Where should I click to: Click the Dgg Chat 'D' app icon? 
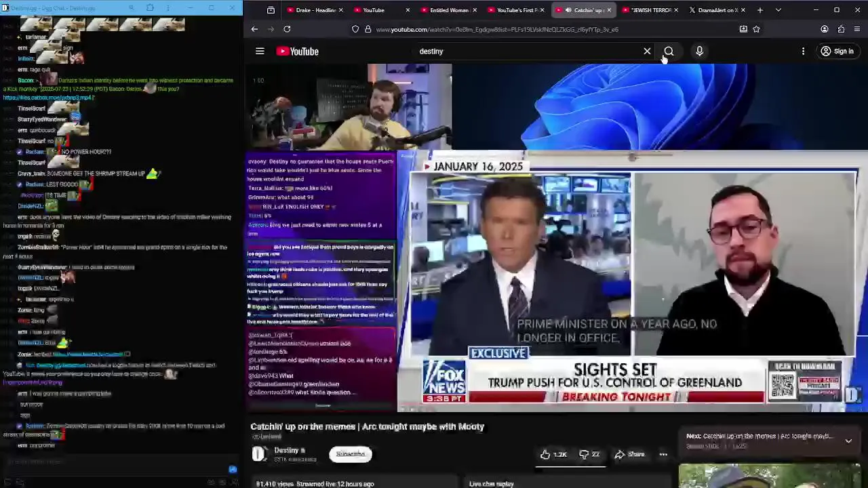tap(7, 8)
